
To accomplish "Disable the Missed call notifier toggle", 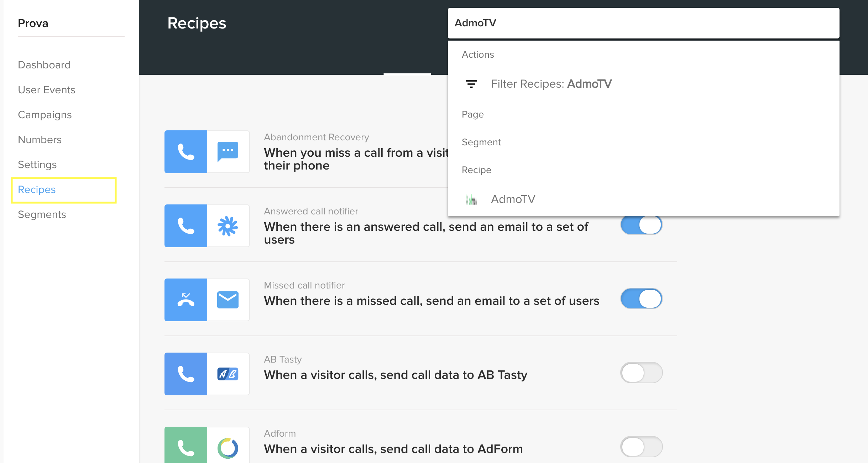I will (641, 299).
